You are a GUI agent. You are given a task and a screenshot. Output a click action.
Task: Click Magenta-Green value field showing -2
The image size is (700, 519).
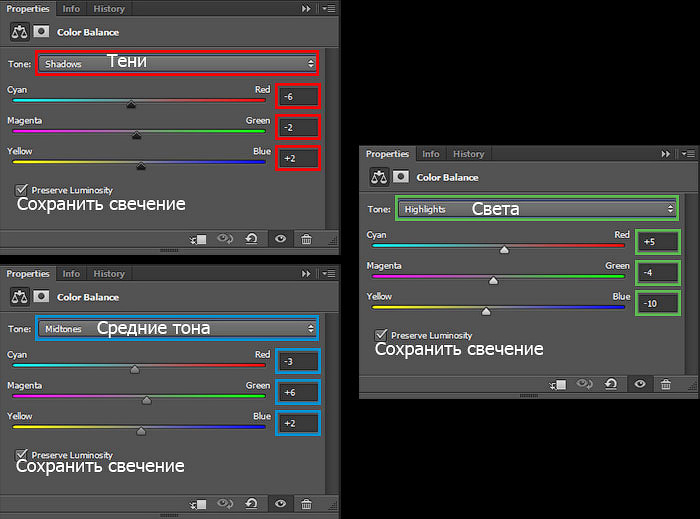(298, 128)
